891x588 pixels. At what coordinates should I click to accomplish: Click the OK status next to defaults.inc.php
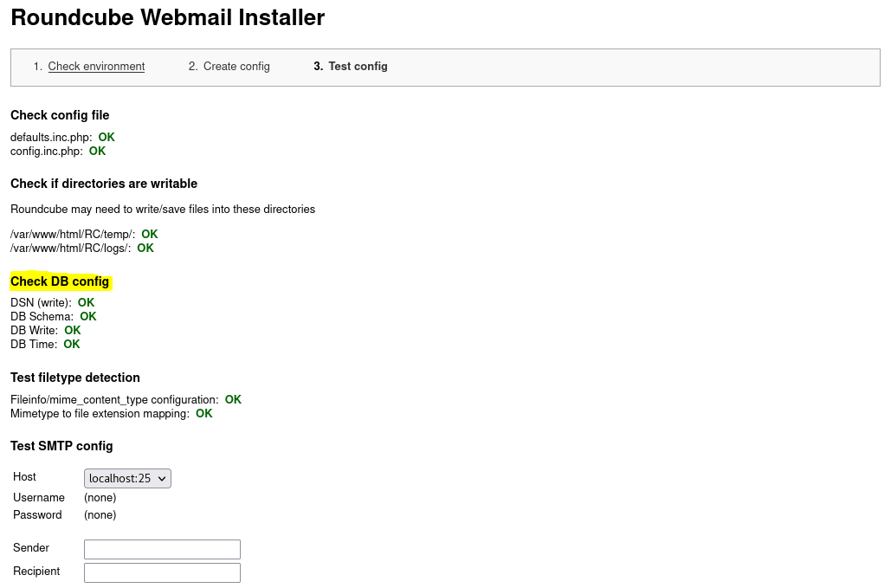click(x=107, y=138)
